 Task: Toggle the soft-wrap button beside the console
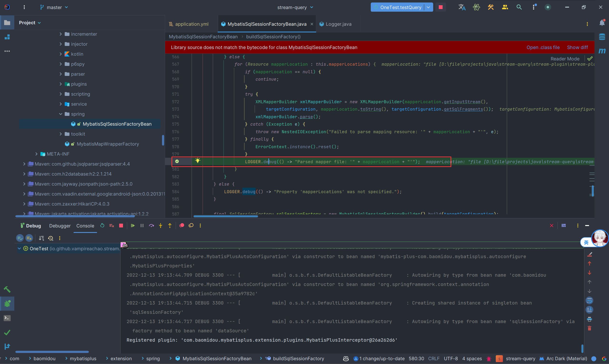[589, 300]
